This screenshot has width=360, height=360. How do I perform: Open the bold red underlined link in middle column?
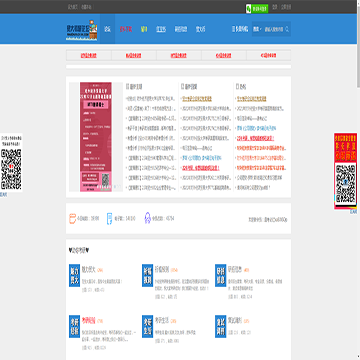pos(201,168)
